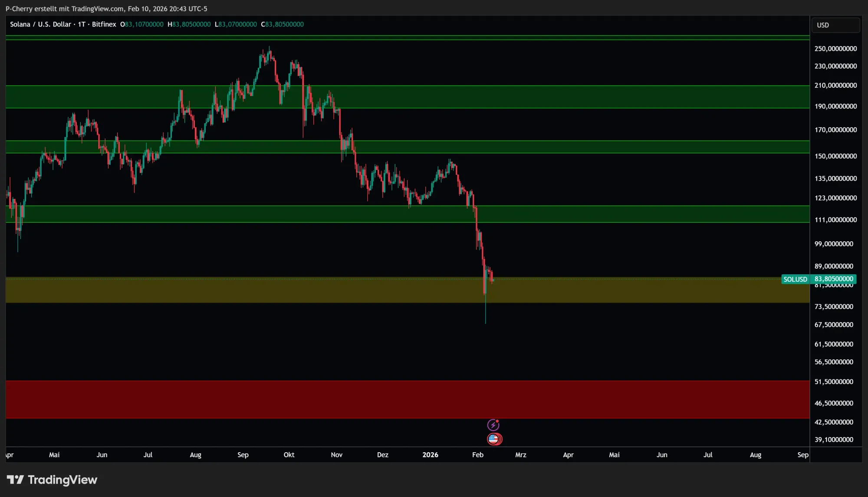Click the TradingView logo at bottom left
Image resolution: width=868 pixels, height=497 pixels.
52,480
